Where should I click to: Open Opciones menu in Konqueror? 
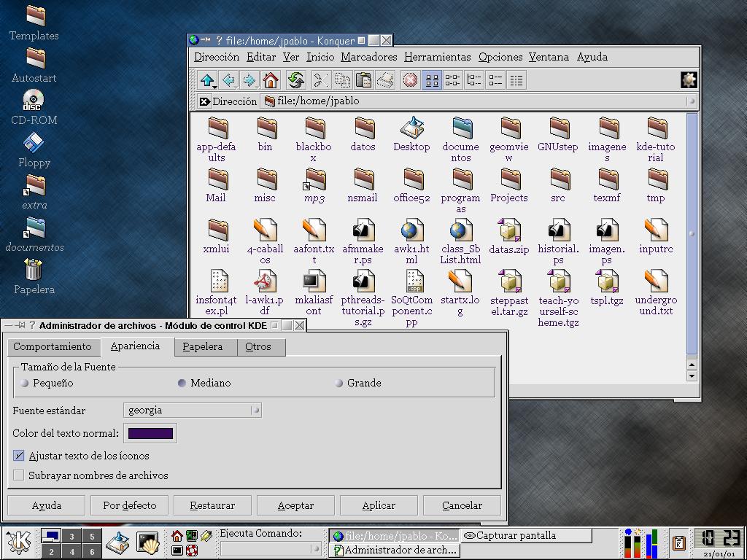pos(500,57)
